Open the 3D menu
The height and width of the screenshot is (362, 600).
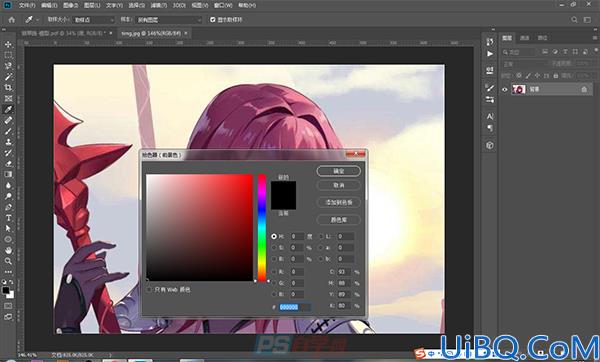179,5
